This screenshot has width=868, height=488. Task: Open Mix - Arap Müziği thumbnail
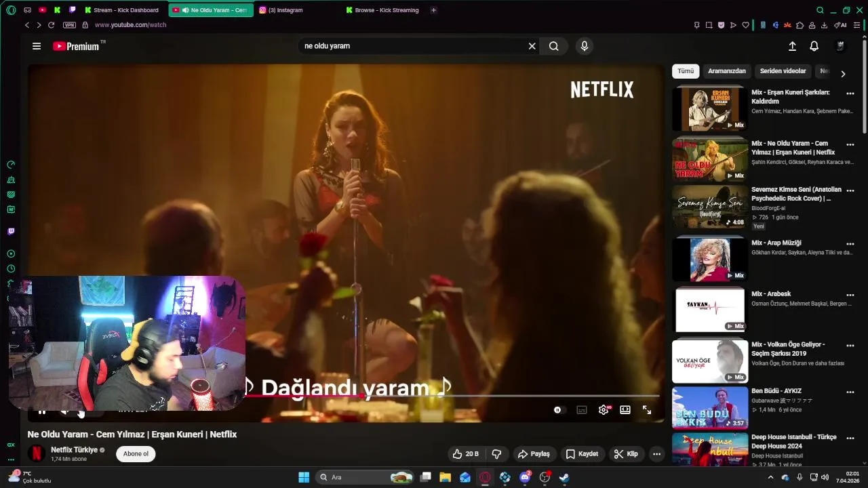coord(710,260)
